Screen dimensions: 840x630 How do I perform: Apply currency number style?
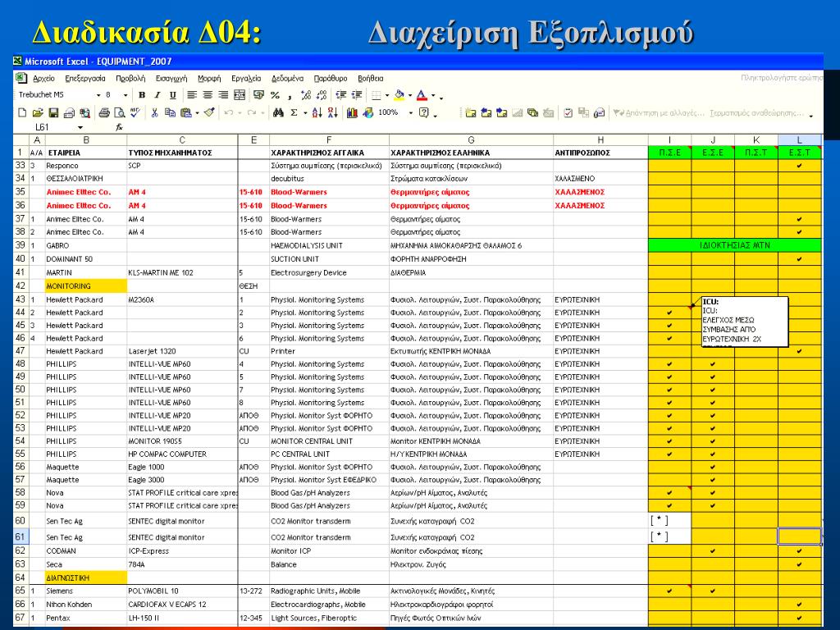coord(258,95)
